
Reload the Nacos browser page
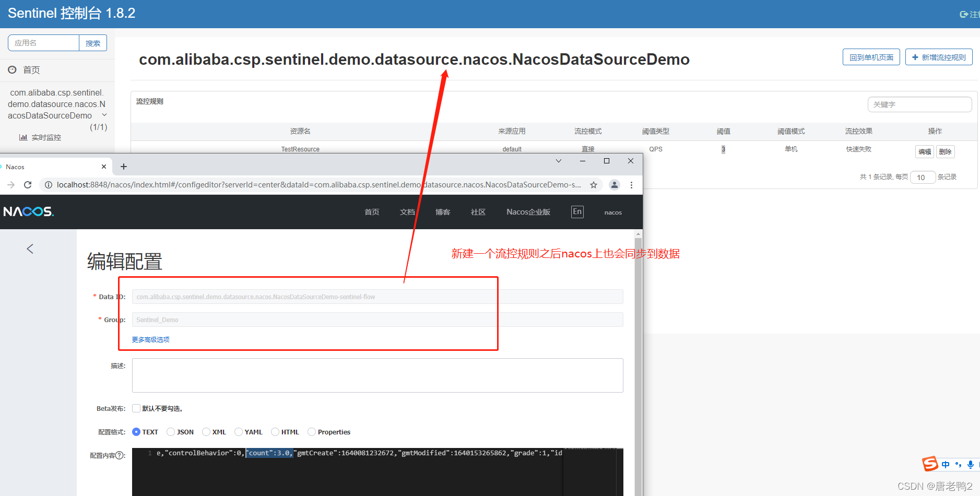coord(28,185)
